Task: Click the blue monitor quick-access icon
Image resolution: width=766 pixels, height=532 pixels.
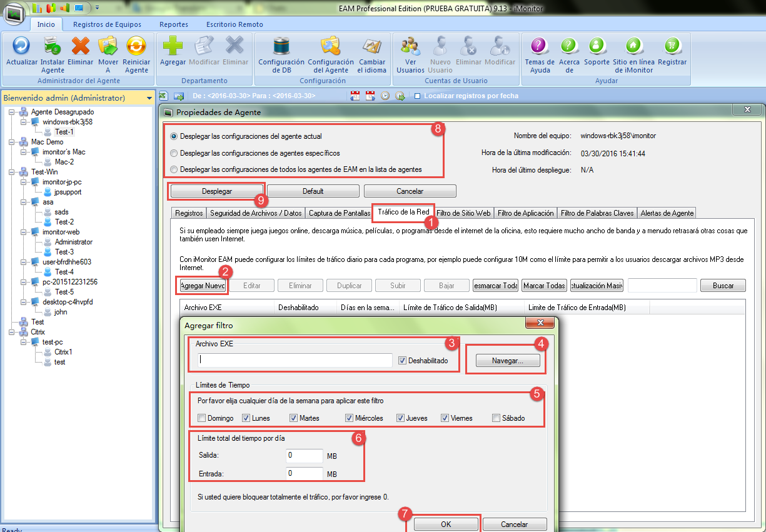Action: (x=79, y=8)
